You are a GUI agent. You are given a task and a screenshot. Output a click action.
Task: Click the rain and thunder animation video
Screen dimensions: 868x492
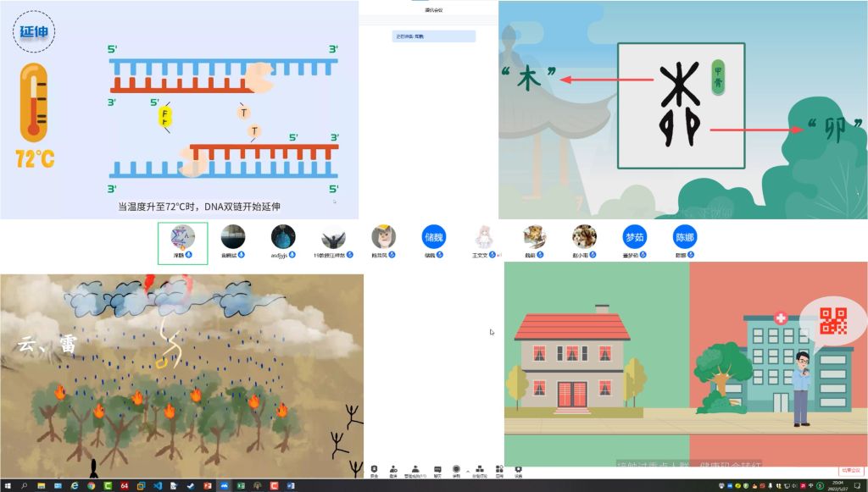(181, 374)
